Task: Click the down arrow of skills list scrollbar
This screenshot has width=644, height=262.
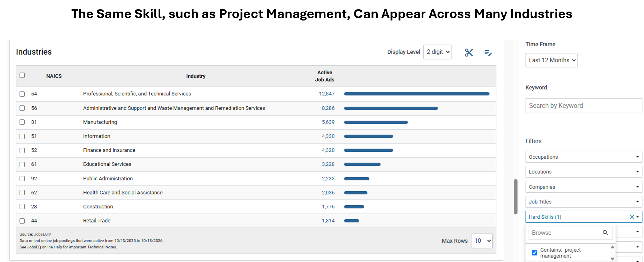Action: click(612, 259)
